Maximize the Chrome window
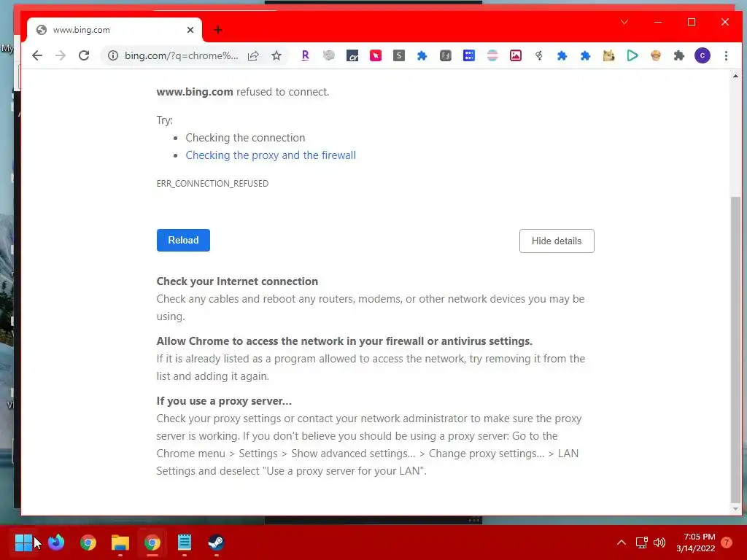Screen dimensions: 747x560 (x=692, y=22)
